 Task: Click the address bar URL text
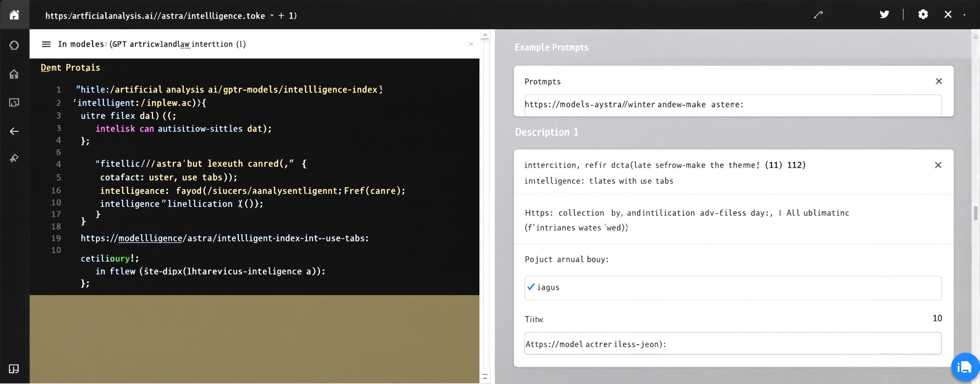click(155, 16)
